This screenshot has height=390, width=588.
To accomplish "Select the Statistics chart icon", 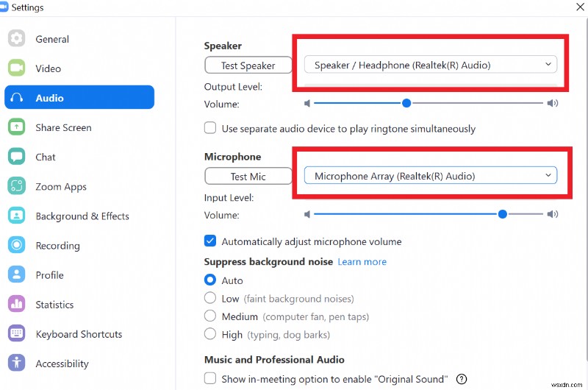I will 16,305.
